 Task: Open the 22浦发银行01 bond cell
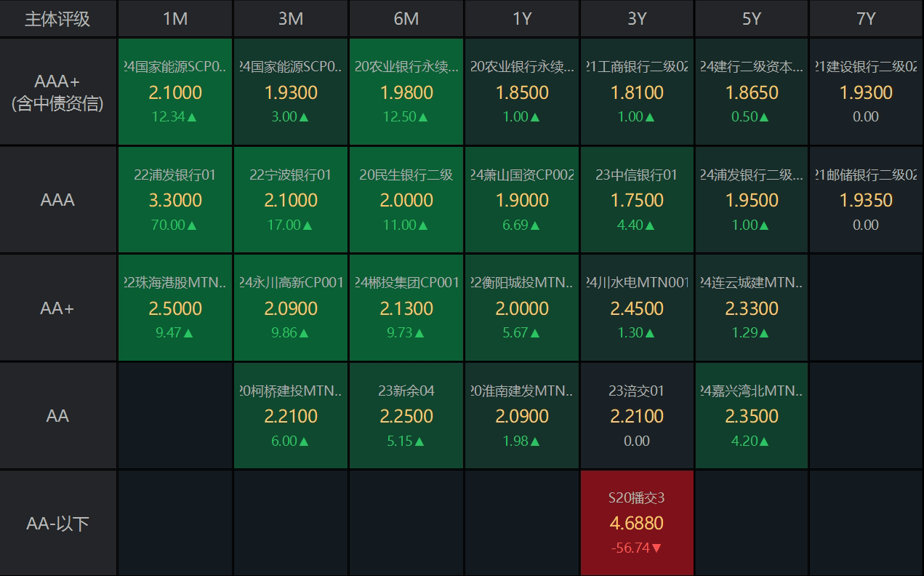coord(175,199)
